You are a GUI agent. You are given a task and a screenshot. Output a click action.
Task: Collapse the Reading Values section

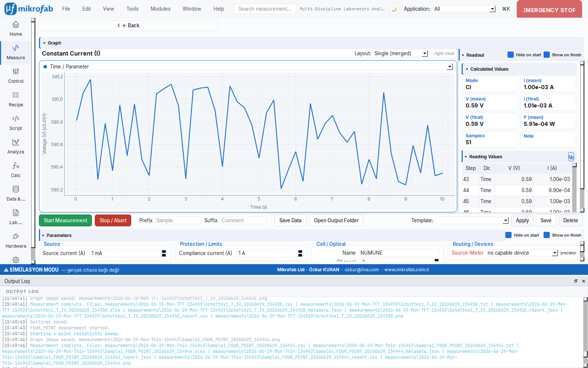pyautogui.click(x=466, y=157)
